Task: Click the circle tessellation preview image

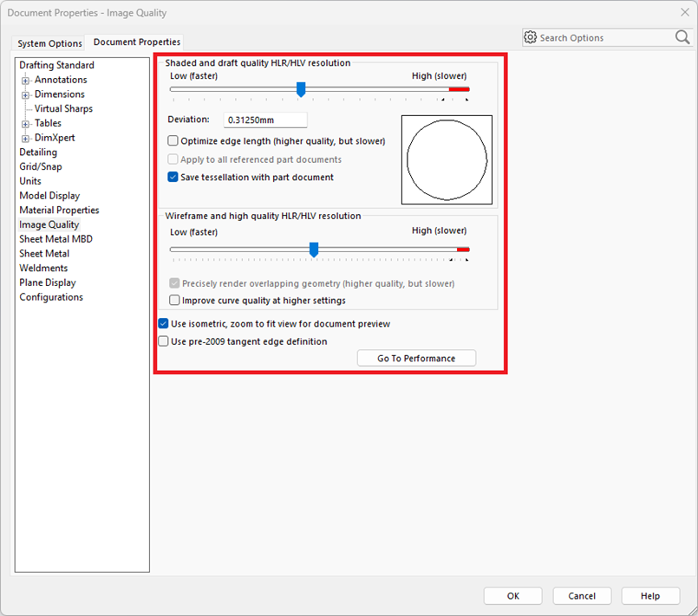Action: (x=447, y=159)
